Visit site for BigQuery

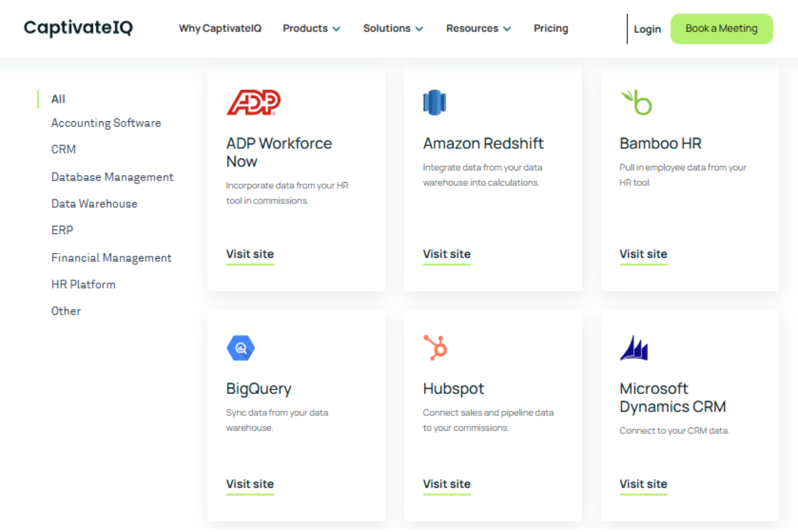pyautogui.click(x=250, y=485)
